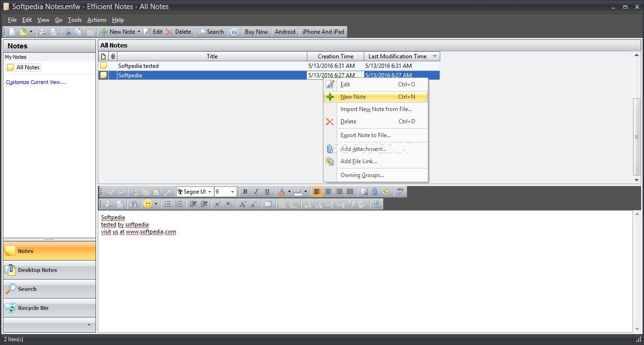This screenshot has height=345, width=644.
Task: Open the Tools menu
Action: click(x=75, y=20)
